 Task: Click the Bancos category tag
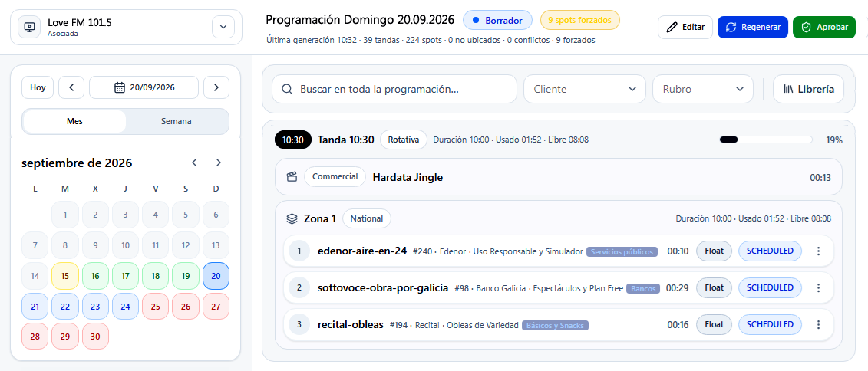[x=643, y=288]
